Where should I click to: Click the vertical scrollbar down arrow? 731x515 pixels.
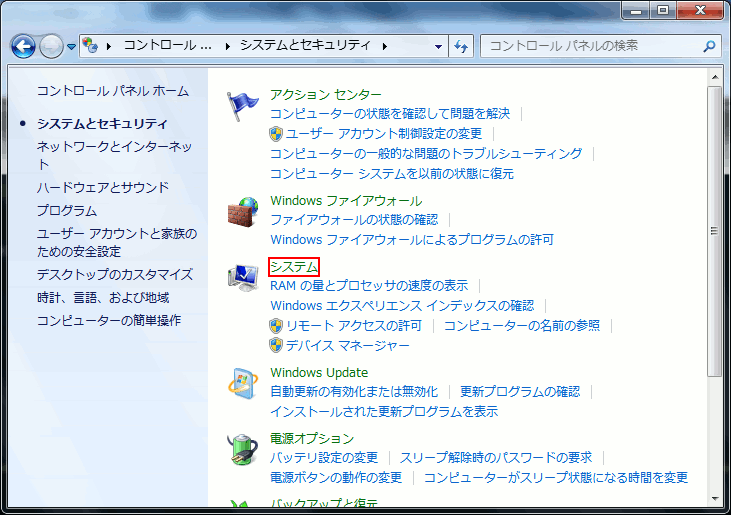coord(714,497)
